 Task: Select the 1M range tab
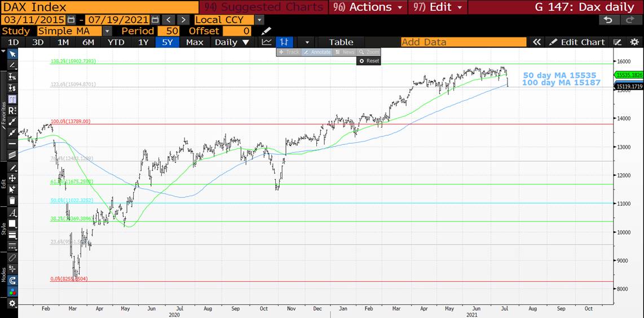(63, 42)
